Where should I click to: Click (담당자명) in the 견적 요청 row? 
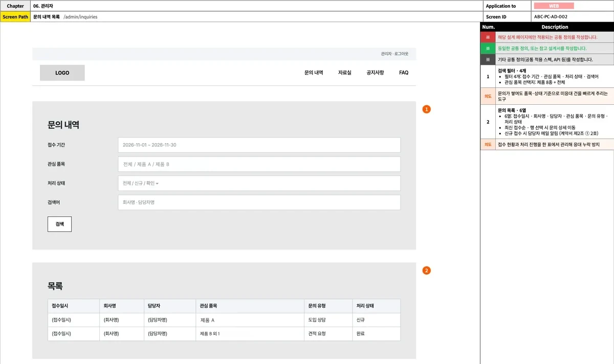(169, 334)
